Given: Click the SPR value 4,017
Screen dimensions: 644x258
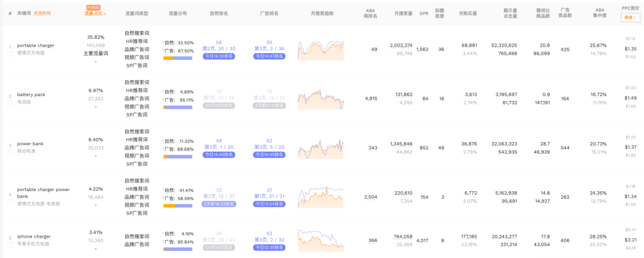Looking at the screenshot, I should [x=423, y=241].
